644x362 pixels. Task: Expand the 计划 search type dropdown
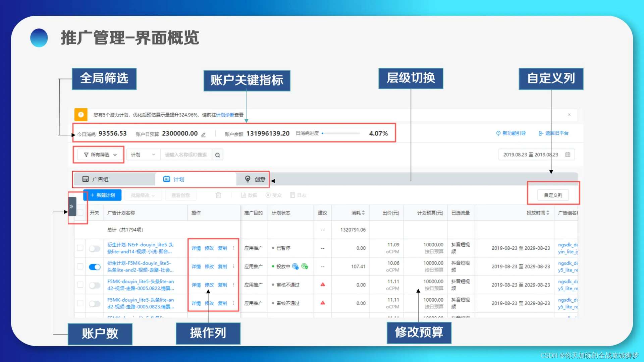pos(143,155)
